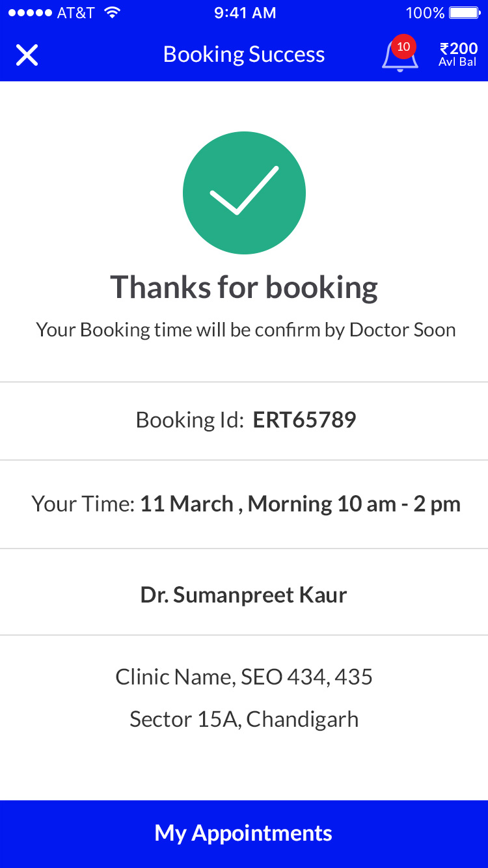Tap the Wi-Fi status icon

coord(113,13)
